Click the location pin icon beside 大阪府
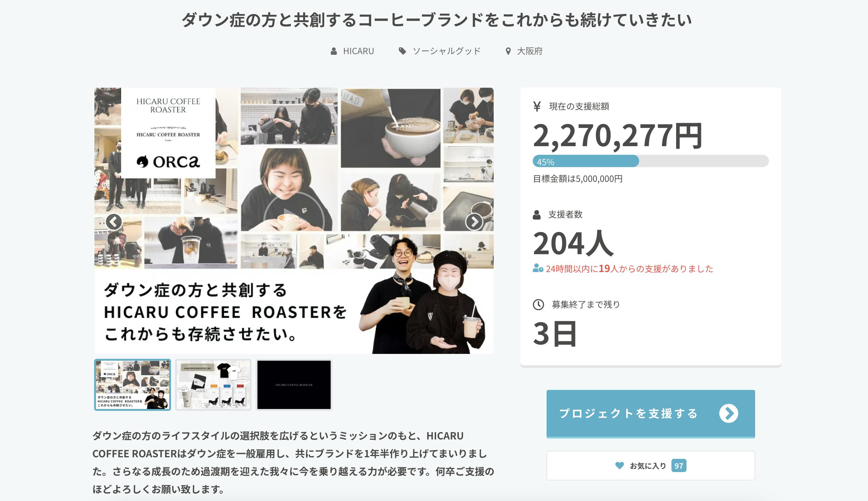Screen dimensions: 868x501 tap(508, 51)
